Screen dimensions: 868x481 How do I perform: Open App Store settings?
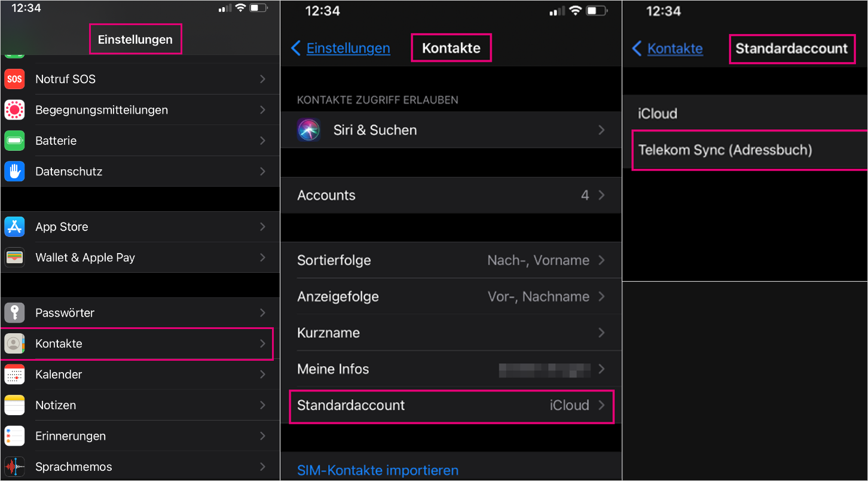(x=140, y=227)
